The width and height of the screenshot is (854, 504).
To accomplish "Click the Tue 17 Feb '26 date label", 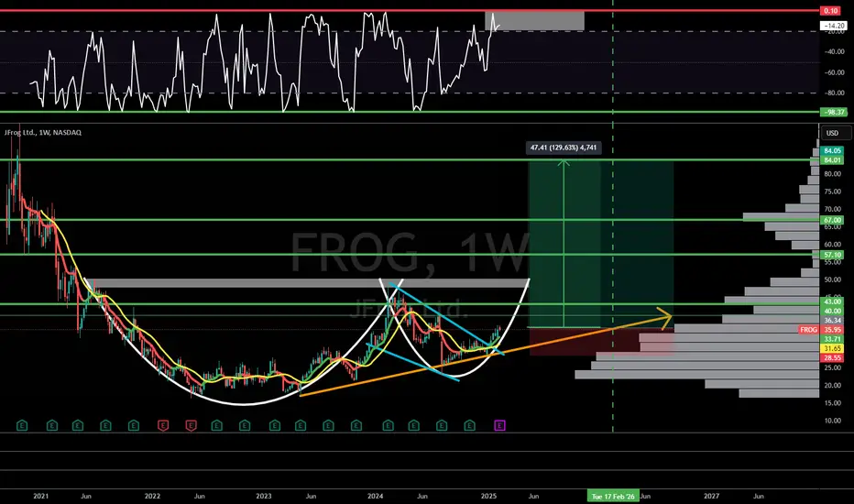I will 613,497.
